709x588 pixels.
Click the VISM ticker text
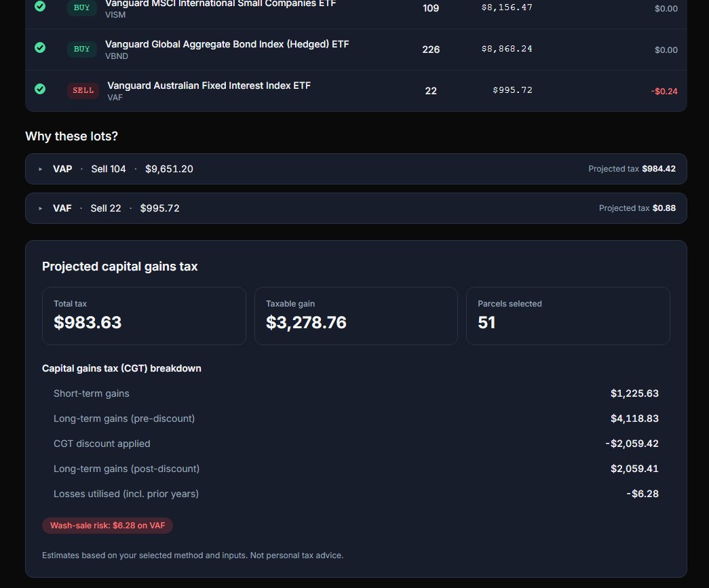115,15
